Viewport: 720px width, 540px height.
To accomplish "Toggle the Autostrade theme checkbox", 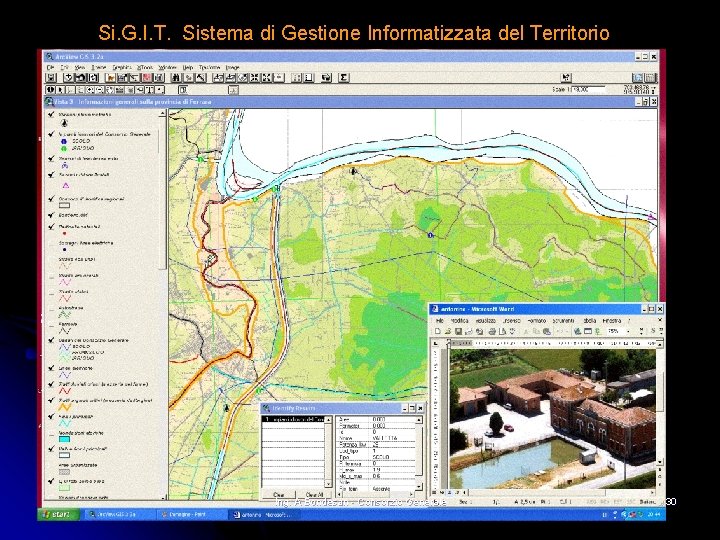I will point(51,309).
